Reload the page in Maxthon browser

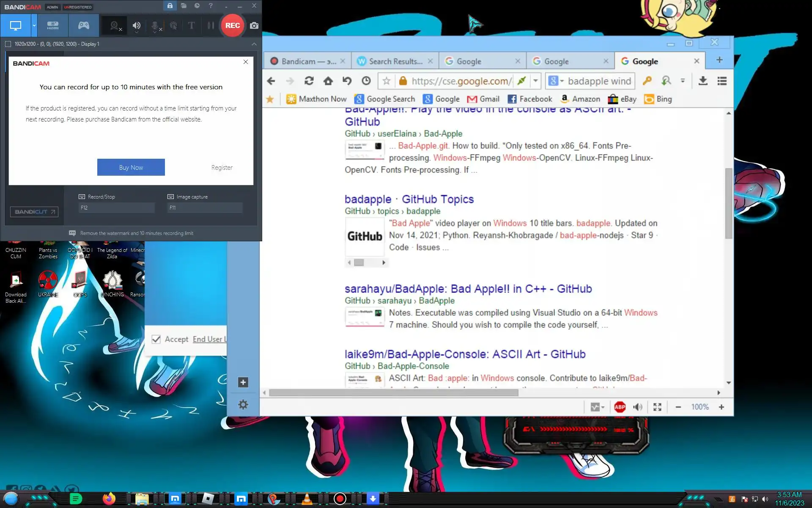point(309,81)
